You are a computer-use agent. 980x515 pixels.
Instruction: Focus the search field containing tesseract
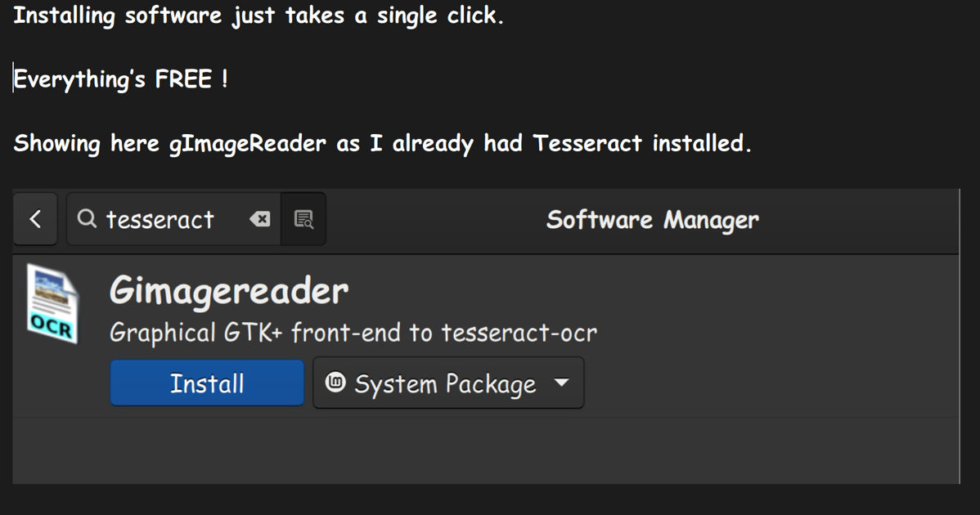(x=164, y=219)
